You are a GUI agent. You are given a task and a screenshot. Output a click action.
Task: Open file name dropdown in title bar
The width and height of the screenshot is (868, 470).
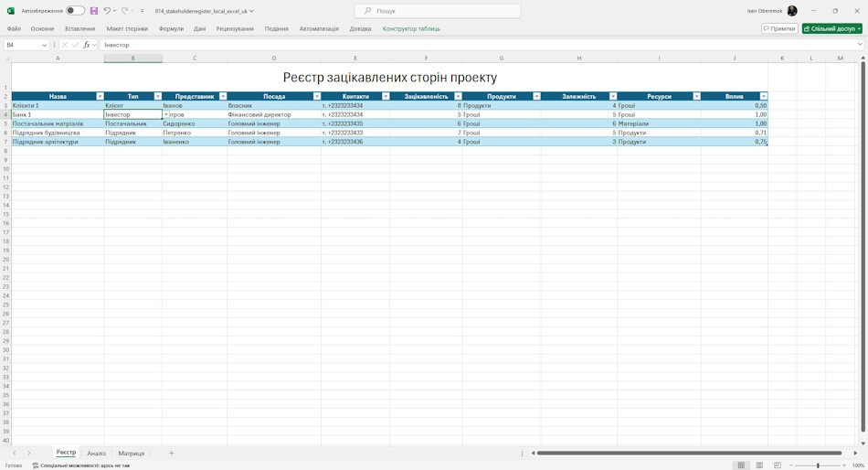click(x=251, y=11)
